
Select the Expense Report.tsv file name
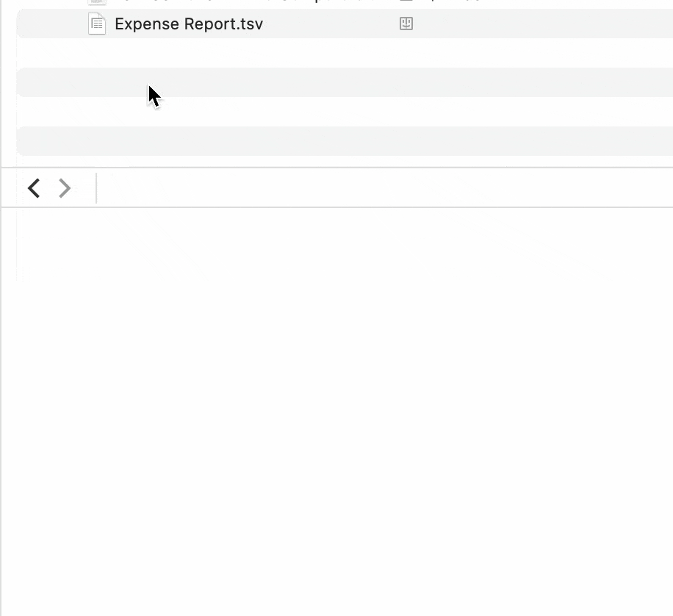(189, 24)
